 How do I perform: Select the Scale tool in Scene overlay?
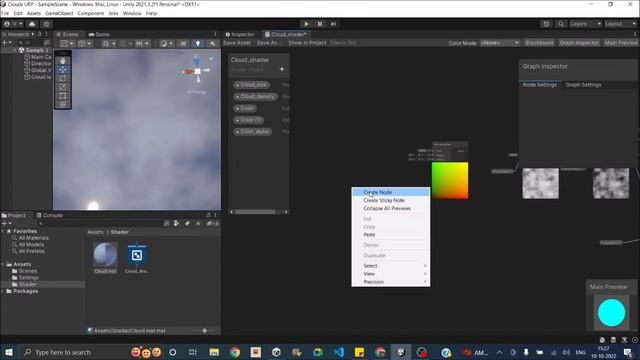tap(63, 87)
